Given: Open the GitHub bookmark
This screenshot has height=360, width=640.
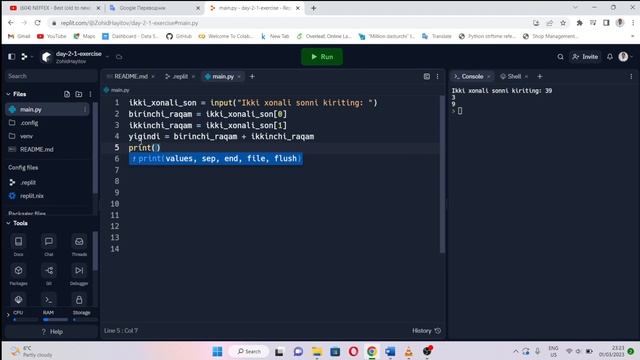Looking at the screenshot, I should point(179,36).
